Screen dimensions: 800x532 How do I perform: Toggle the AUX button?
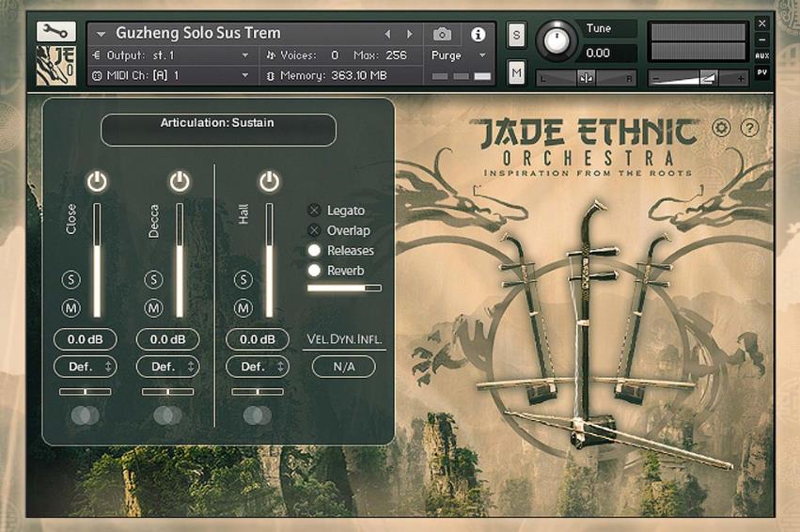[762, 55]
